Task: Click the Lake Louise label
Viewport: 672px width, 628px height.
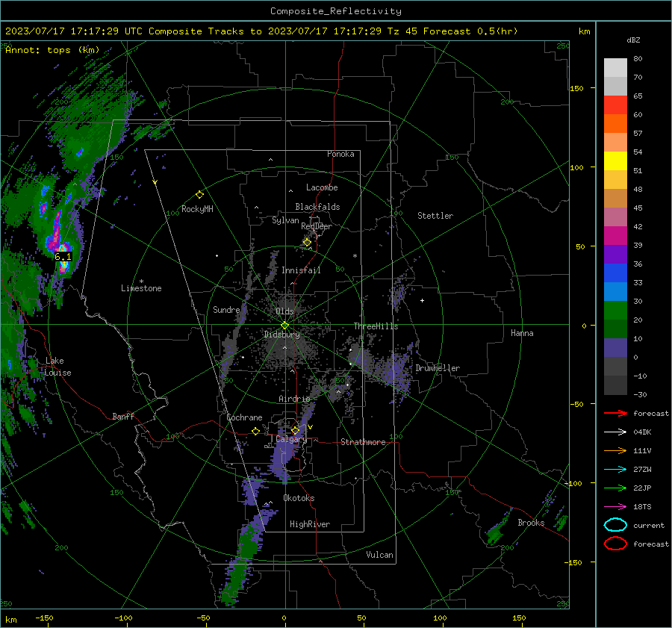Action: click(x=57, y=367)
